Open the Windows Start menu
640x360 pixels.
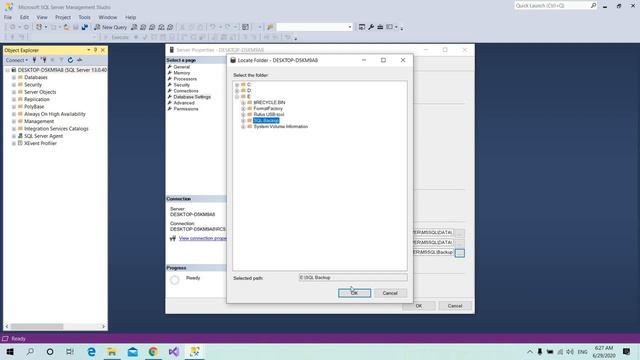pyautogui.click(x=10, y=351)
